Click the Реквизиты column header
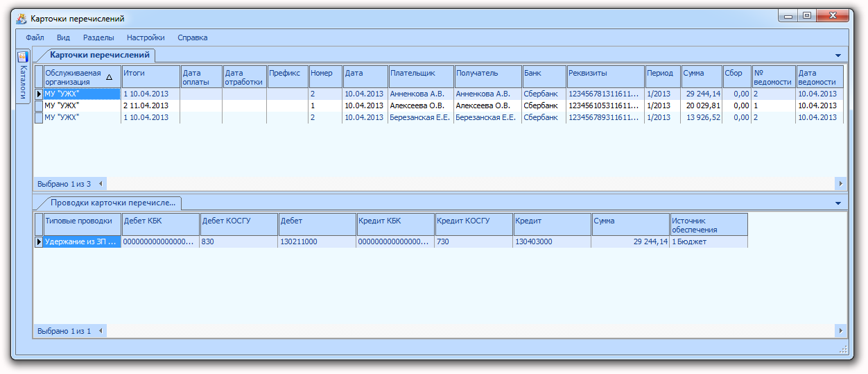The width and height of the screenshot is (868, 374). 606,77
